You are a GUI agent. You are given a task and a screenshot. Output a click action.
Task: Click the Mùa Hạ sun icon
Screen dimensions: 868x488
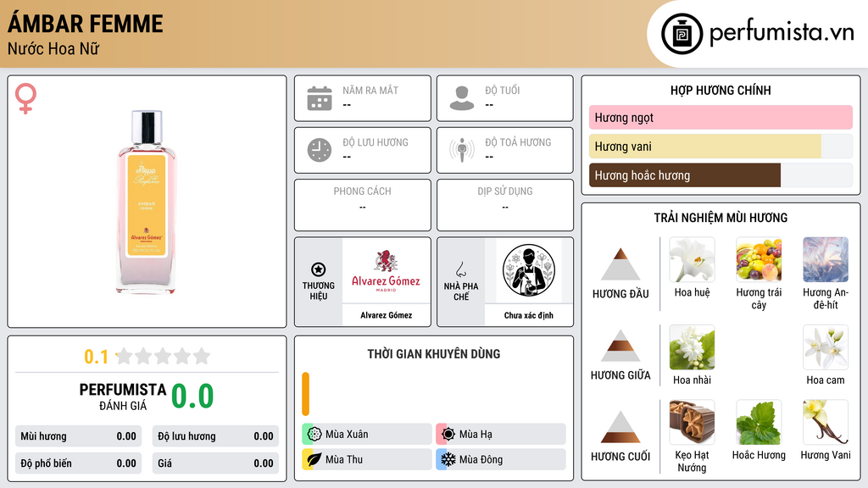click(448, 435)
